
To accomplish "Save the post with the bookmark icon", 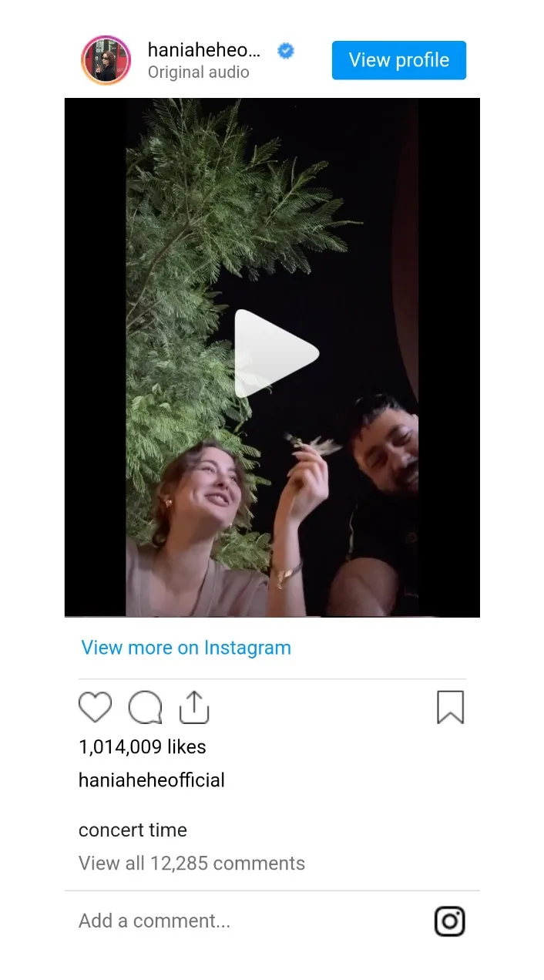I will pyautogui.click(x=450, y=707).
